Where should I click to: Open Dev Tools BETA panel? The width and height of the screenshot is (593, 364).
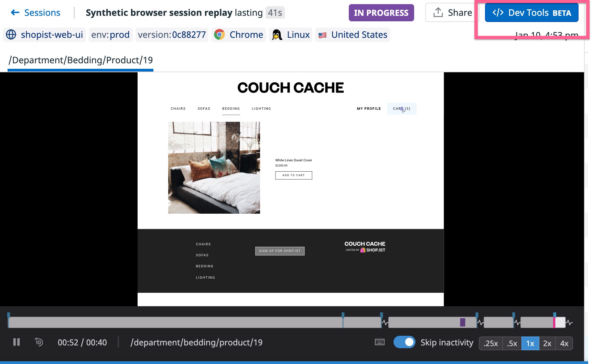531,13
